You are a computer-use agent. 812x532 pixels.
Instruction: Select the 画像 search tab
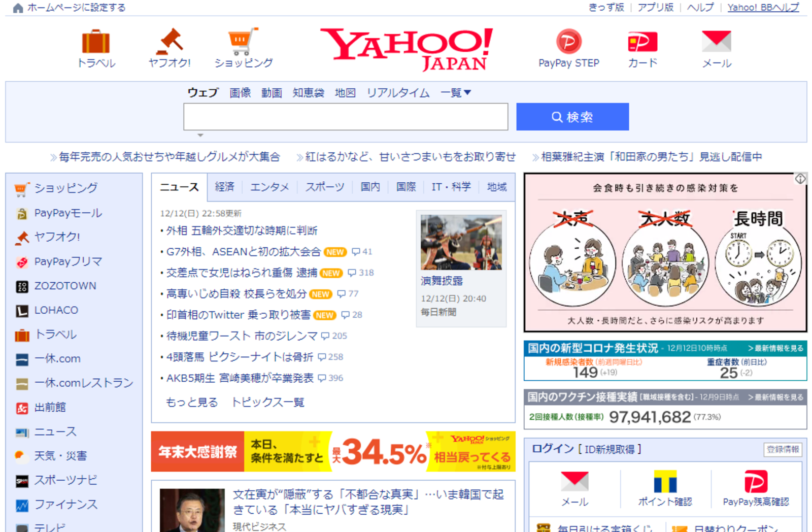(240, 93)
